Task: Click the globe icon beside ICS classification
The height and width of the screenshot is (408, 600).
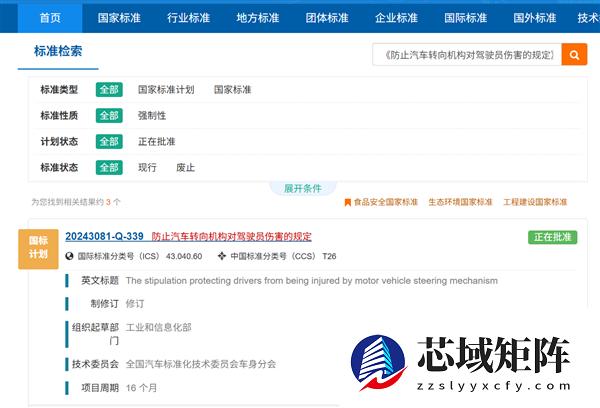Action: tap(69, 256)
